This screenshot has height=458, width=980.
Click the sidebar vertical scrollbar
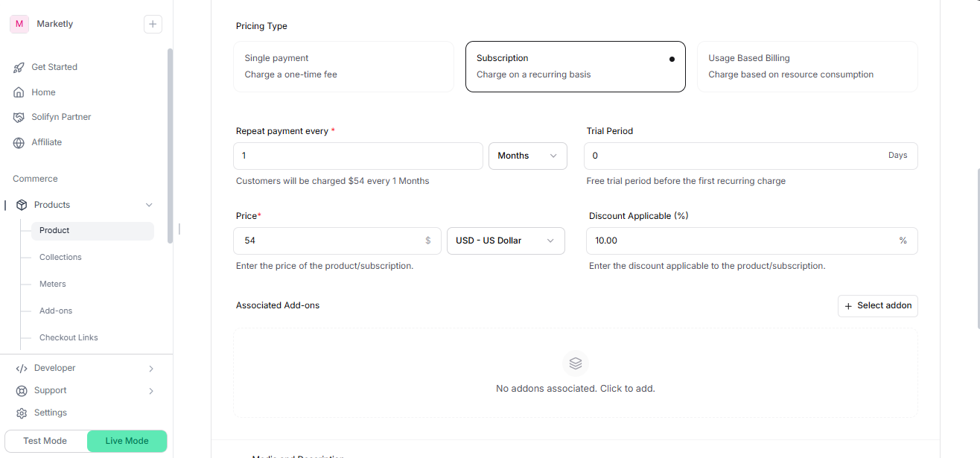click(x=170, y=146)
